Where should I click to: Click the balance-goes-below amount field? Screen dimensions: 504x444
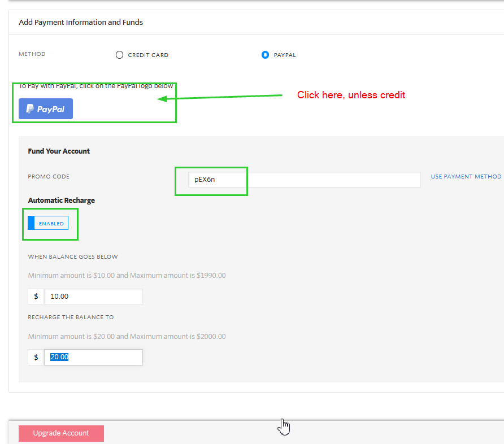pyautogui.click(x=93, y=297)
